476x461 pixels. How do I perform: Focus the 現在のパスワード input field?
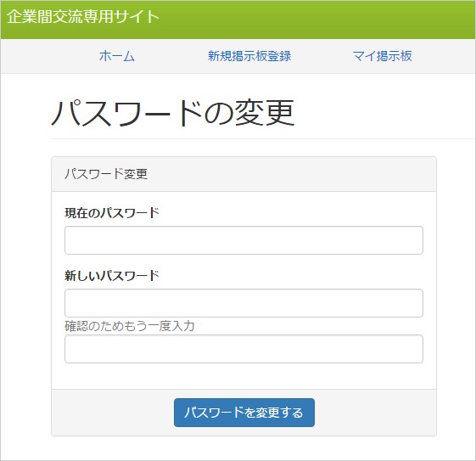(244, 240)
